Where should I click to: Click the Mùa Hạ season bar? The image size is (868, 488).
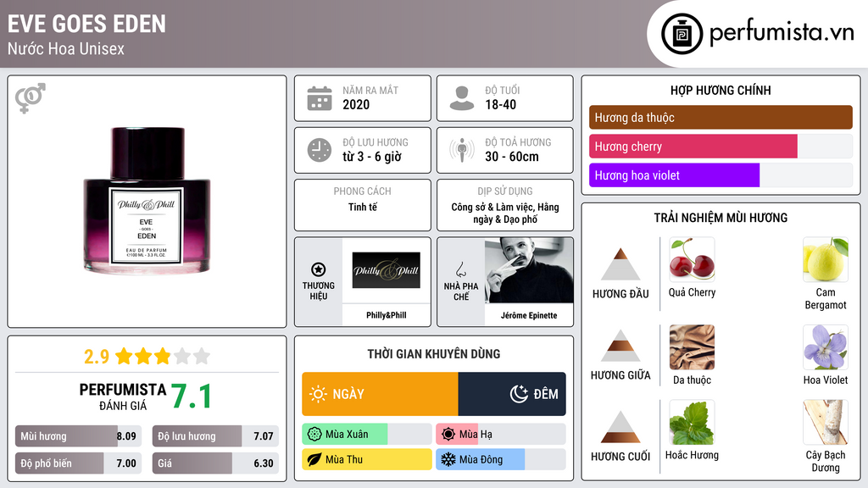point(500,435)
